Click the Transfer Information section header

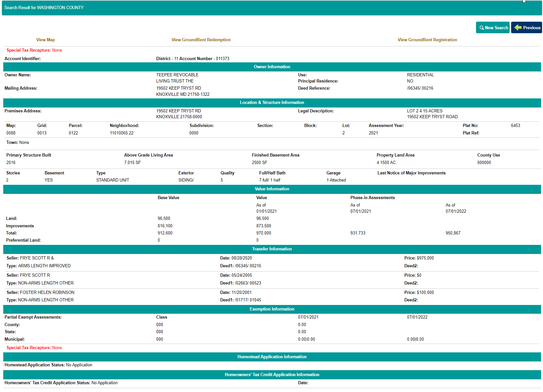tap(272, 249)
